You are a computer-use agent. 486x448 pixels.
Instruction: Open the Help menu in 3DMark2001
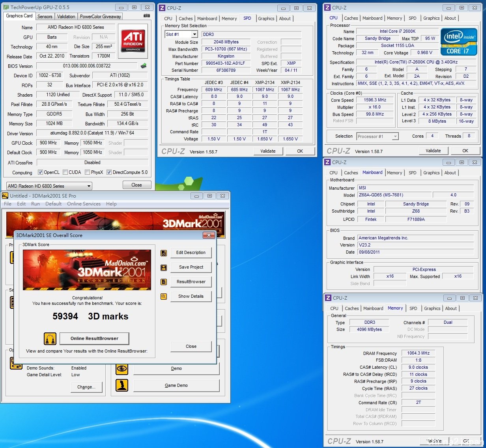111,204
